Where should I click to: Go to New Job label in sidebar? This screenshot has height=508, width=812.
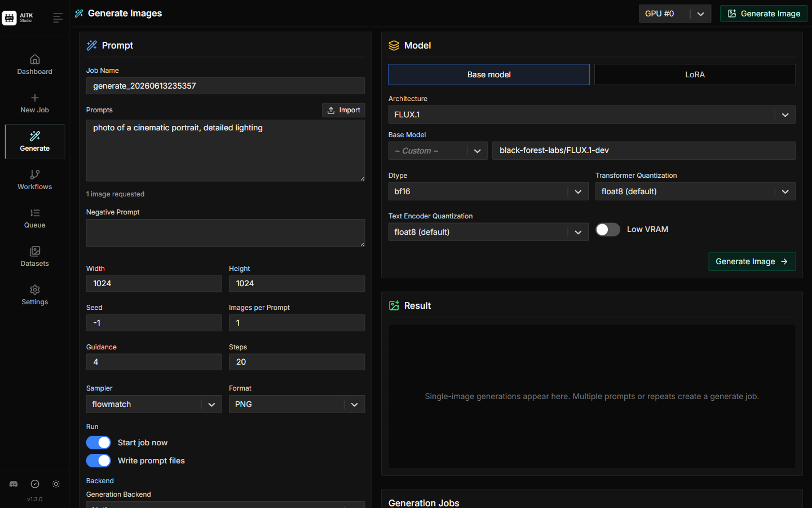click(35, 110)
